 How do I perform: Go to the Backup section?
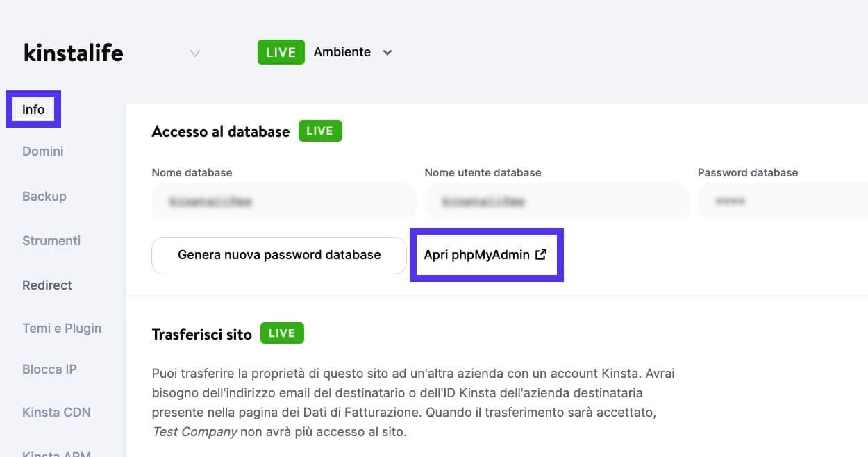pos(44,196)
